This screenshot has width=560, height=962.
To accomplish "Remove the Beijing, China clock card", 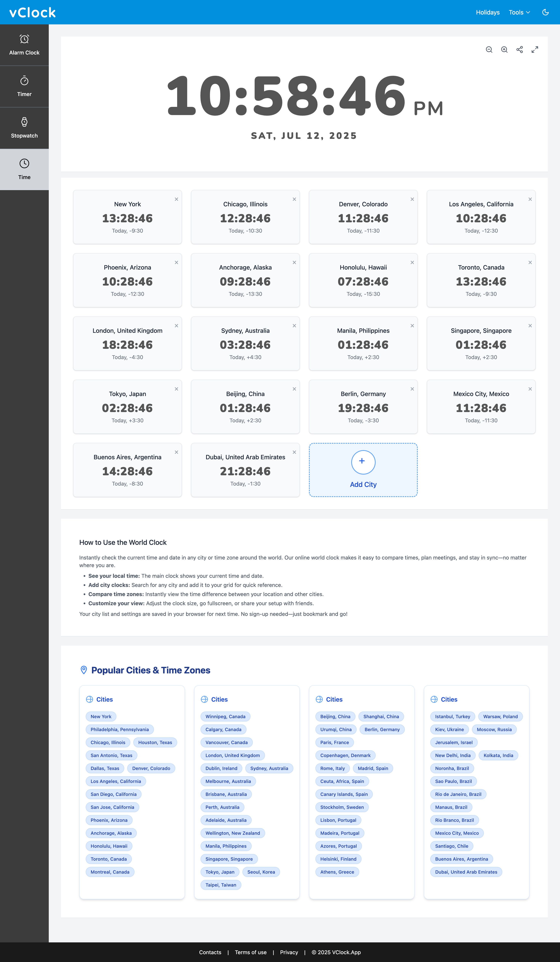I will [x=294, y=389].
